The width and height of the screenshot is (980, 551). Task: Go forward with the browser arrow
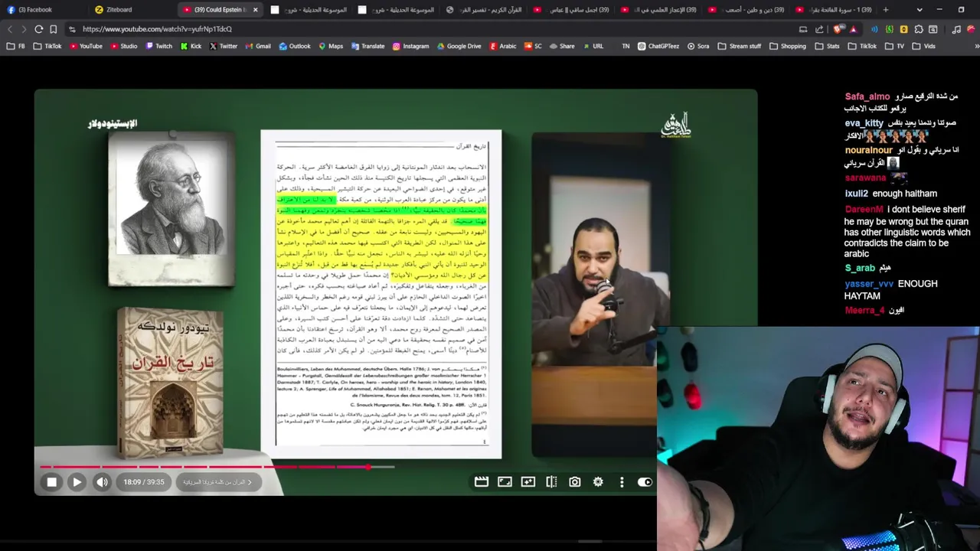click(23, 29)
